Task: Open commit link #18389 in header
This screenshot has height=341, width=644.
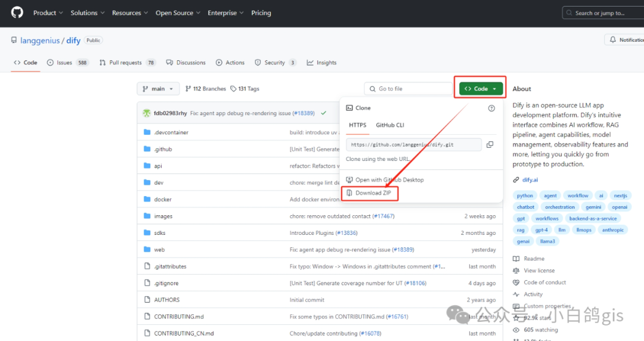Action: [x=304, y=113]
